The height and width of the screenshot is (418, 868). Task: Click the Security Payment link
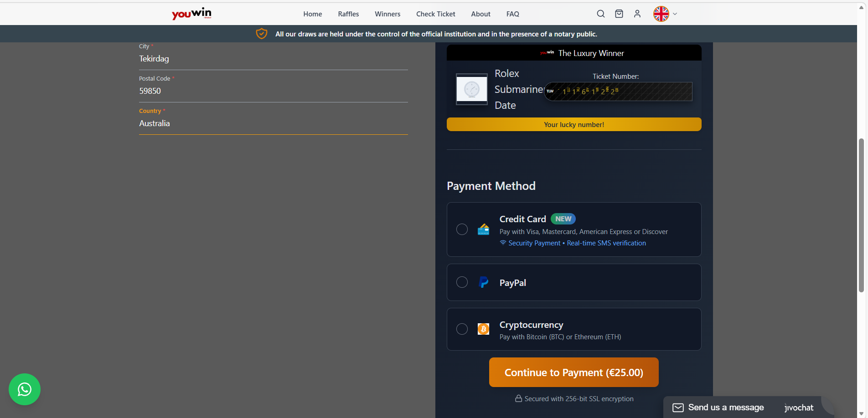[534, 243]
